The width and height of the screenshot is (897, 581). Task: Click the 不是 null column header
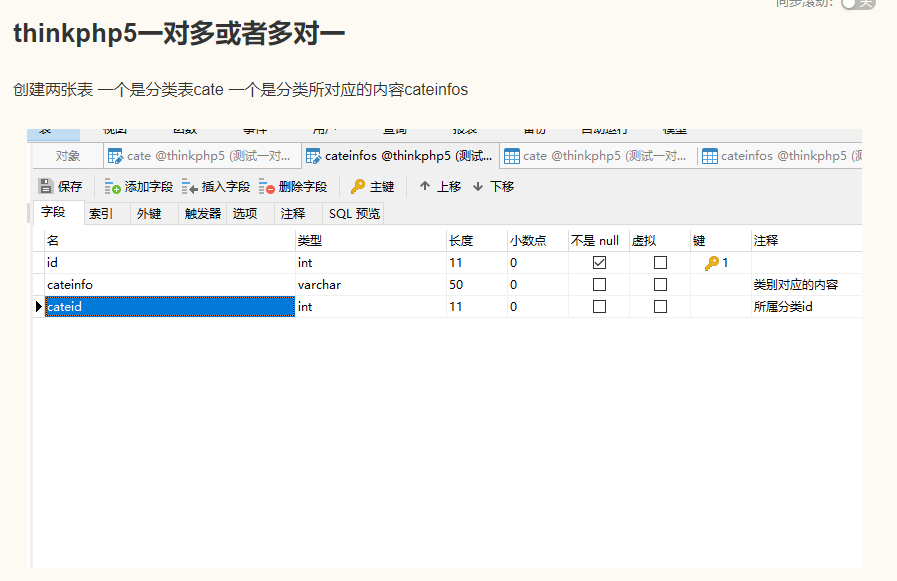(598, 241)
